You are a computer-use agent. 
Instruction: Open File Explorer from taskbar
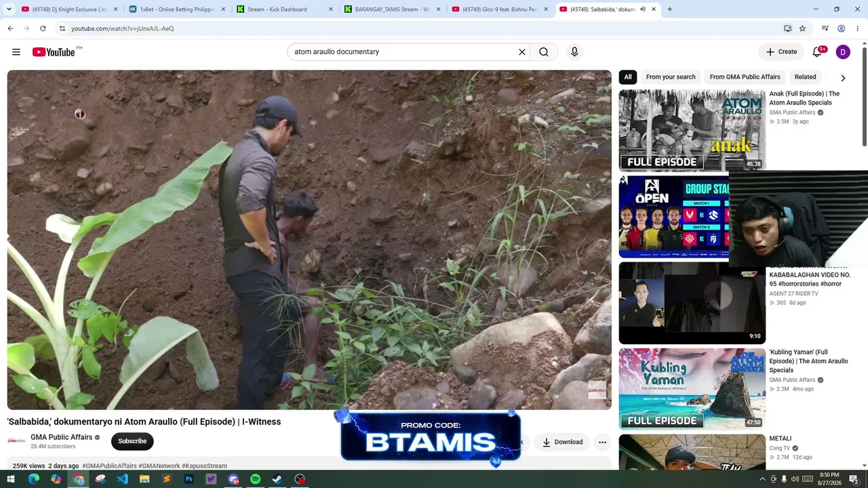pyautogui.click(x=144, y=479)
